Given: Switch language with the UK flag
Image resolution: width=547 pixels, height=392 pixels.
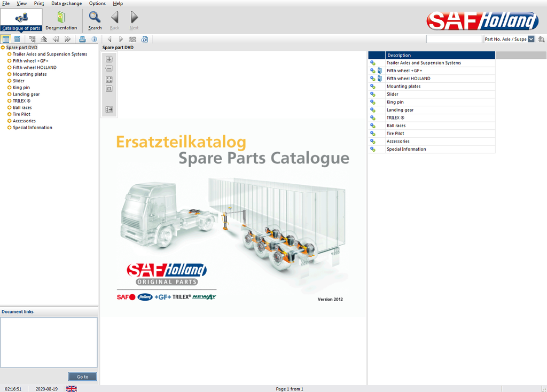Looking at the screenshot, I should 71,389.
